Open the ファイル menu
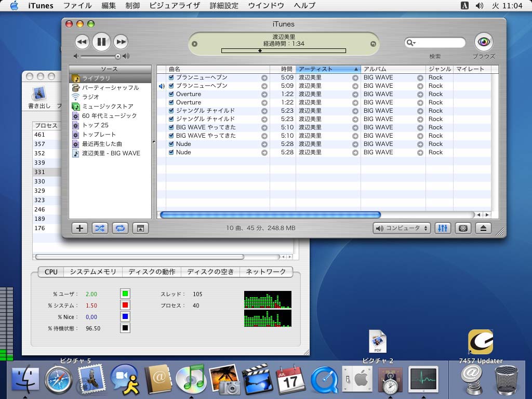Screen dimensions: 532x399 click(x=77, y=5)
